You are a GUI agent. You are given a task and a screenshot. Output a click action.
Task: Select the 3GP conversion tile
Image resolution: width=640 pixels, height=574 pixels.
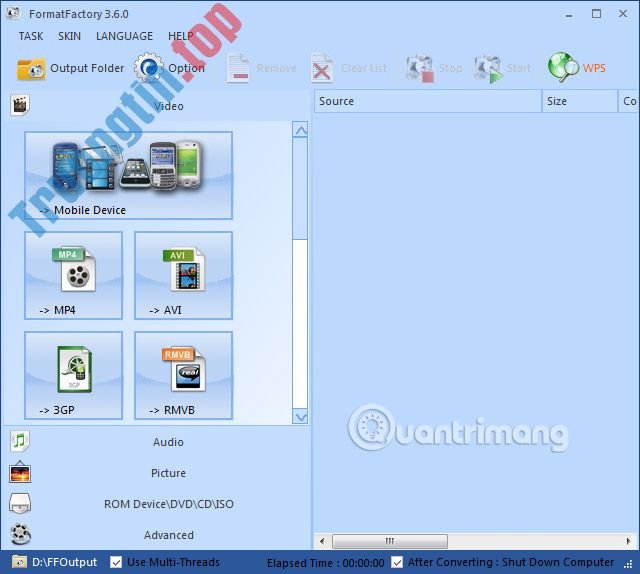[x=73, y=376]
